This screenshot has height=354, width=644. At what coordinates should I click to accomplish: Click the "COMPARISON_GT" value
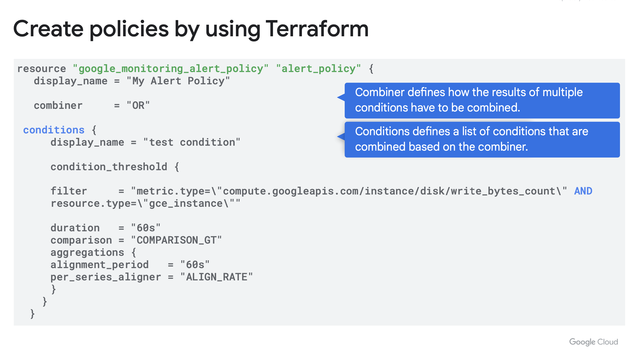pyautogui.click(x=176, y=240)
